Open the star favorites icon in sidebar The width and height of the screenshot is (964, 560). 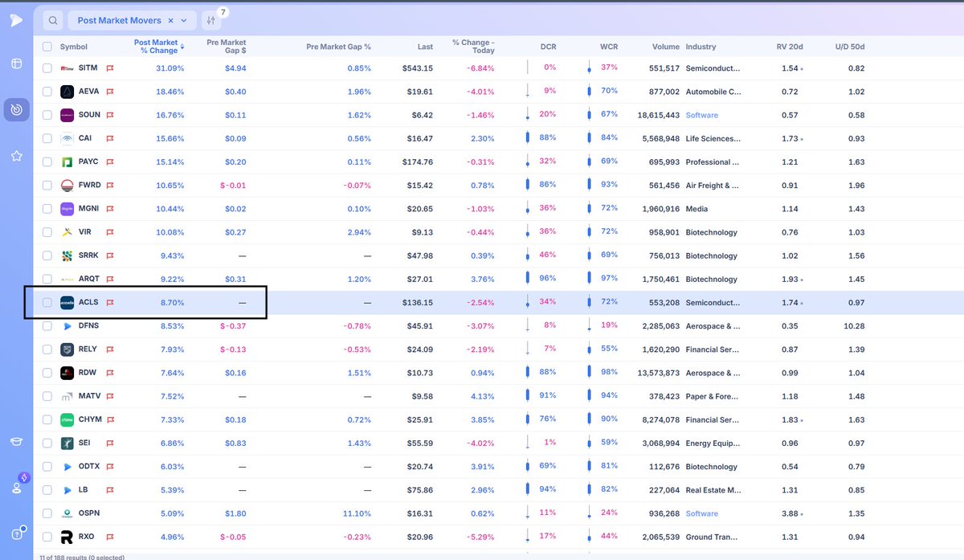(x=16, y=155)
